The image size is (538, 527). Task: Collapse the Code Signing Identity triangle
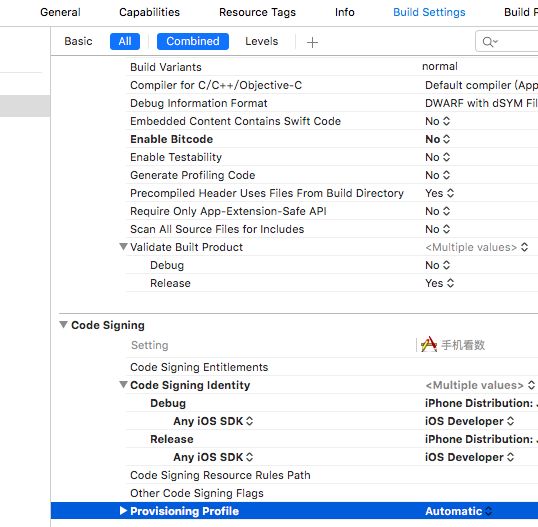(x=123, y=384)
